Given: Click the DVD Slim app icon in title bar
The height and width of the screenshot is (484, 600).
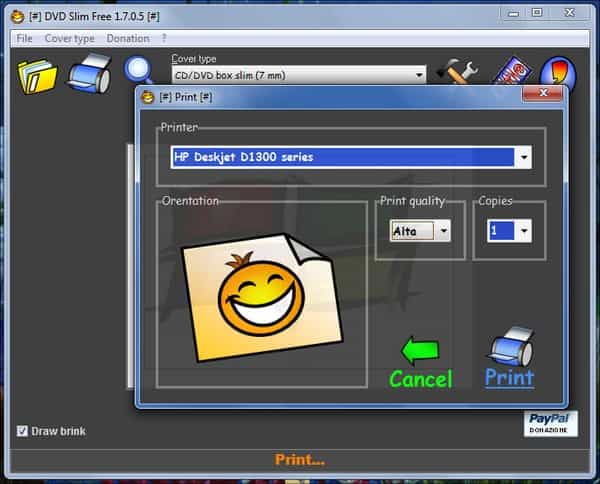Looking at the screenshot, I should [x=17, y=16].
